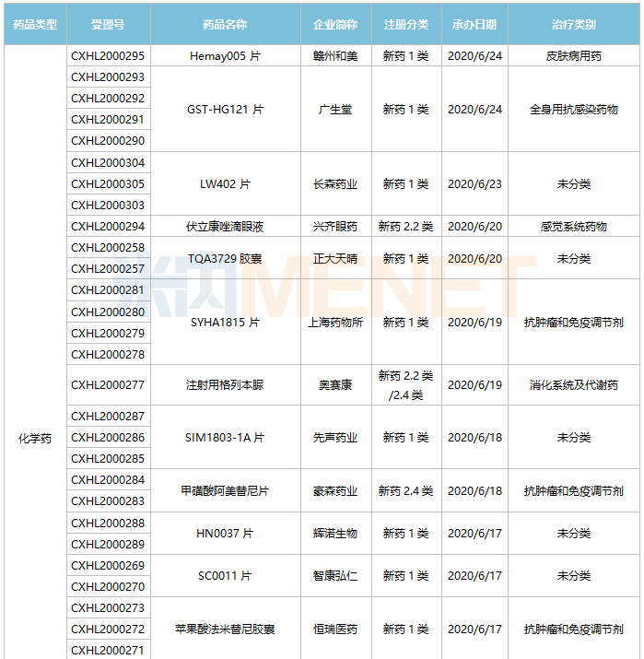Select cell CXHL2000257
This screenshot has width=644, height=659.
tap(109, 269)
